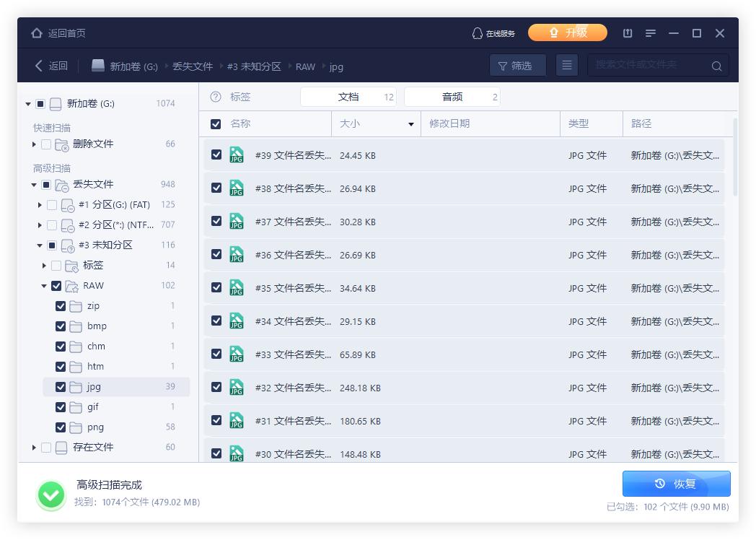Enable the 删除文件 checkbox

(45, 144)
